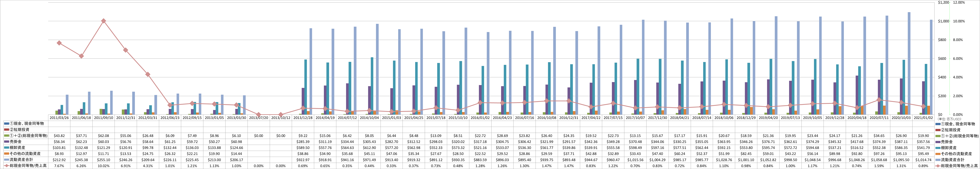
Task: Click the red swatch beside ②短期投資 in table
Action: click(6, 130)
